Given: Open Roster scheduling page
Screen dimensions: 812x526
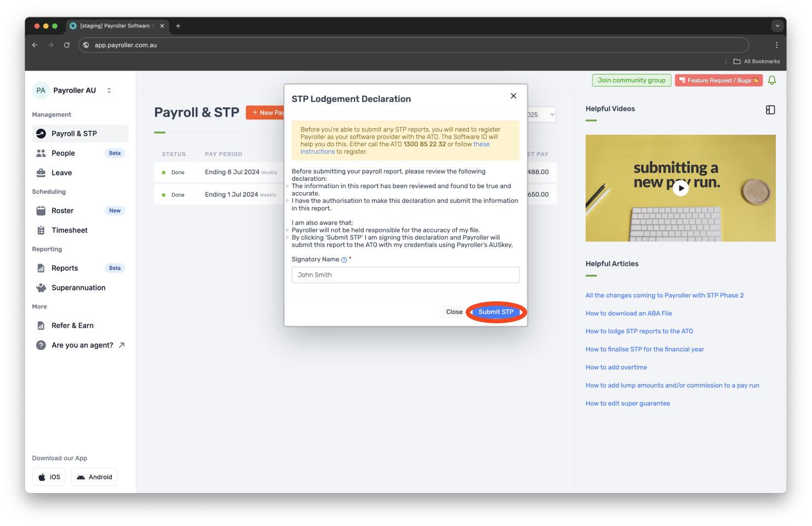Looking at the screenshot, I should pos(80,210).
